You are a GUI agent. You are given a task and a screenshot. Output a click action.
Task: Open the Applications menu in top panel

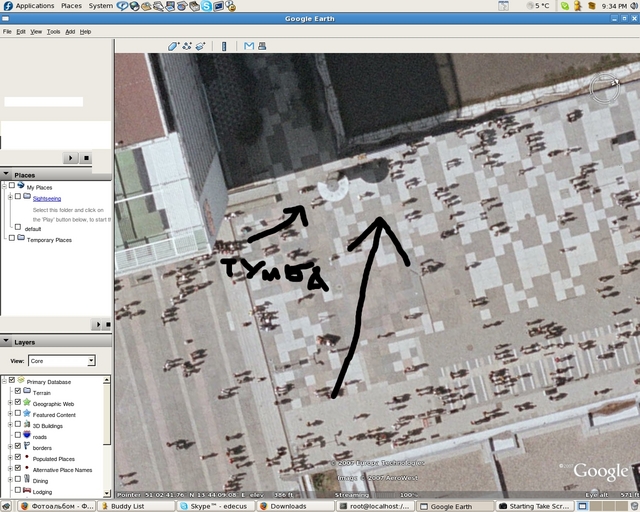35,6
